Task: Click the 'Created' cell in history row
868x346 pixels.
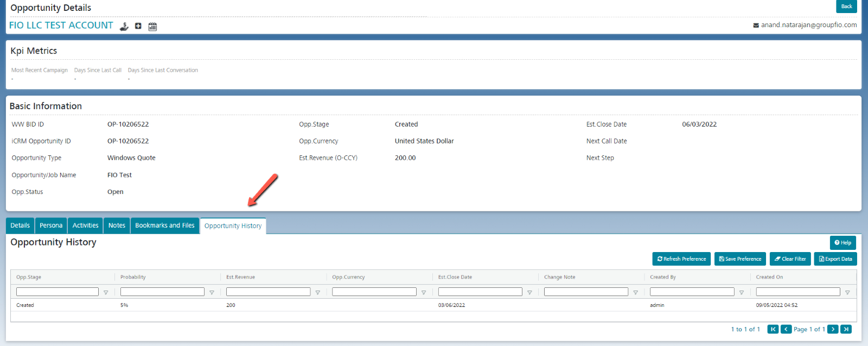Action: point(25,305)
